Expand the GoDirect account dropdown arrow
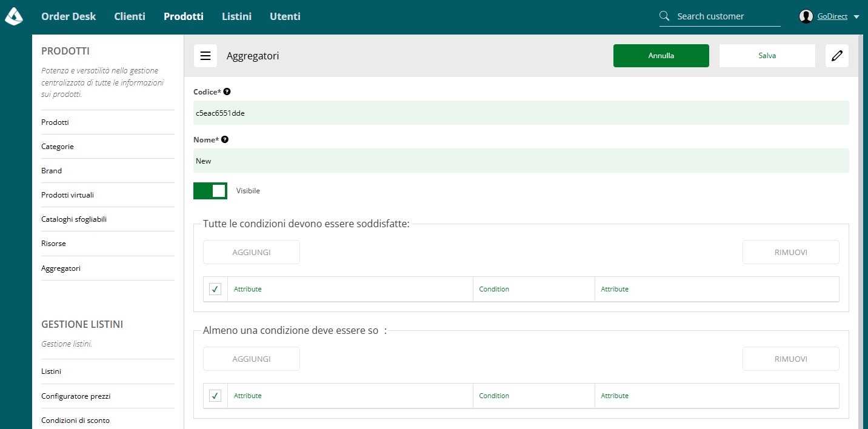868x429 pixels. click(x=856, y=17)
